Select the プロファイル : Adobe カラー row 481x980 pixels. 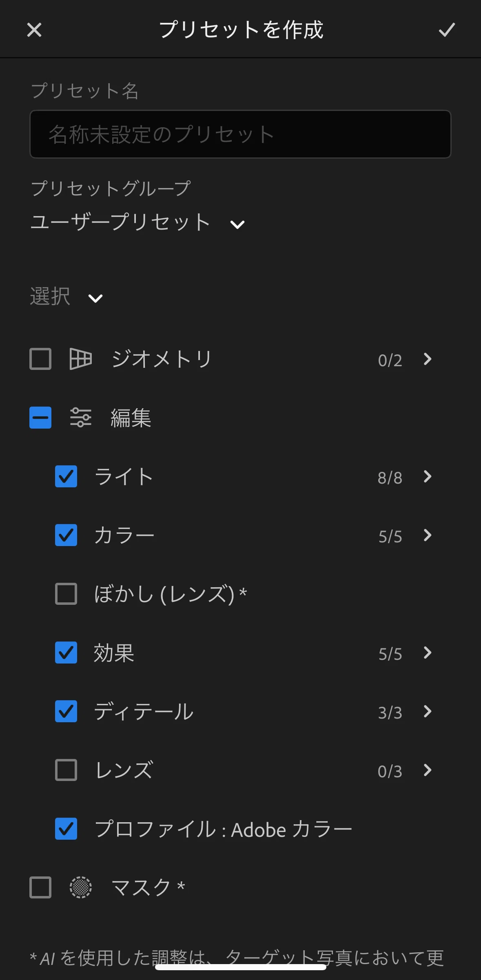click(x=240, y=829)
